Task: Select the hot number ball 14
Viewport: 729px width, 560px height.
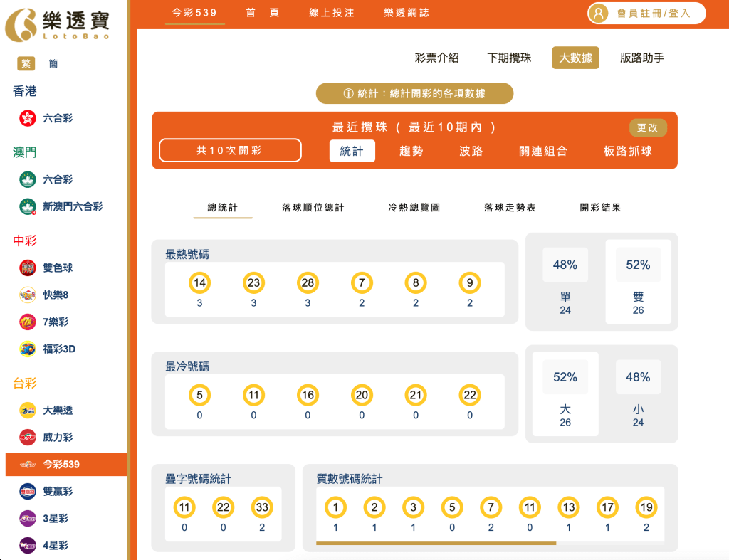Action: tap(199, 282)
